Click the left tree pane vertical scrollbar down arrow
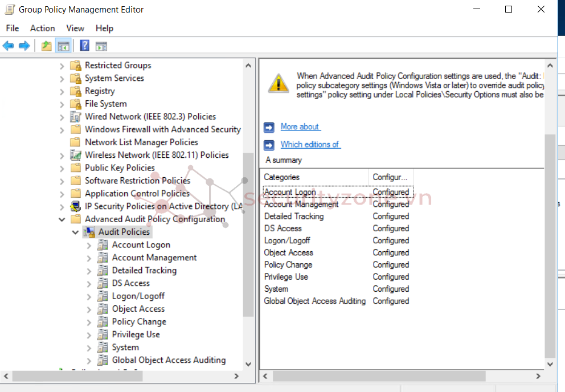Image resolution: width=565 pixels, height=392 pixels. click(x=248, y=364)
